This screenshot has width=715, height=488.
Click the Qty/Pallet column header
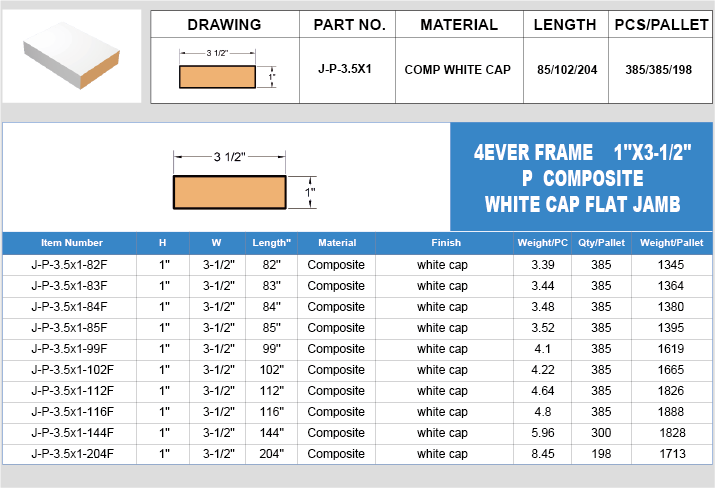point(601,243)
